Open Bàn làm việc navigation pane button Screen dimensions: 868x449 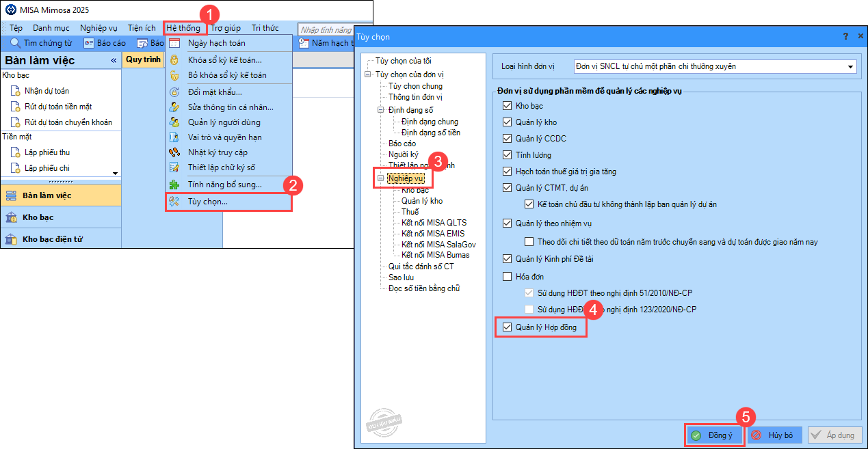[61, 195]
